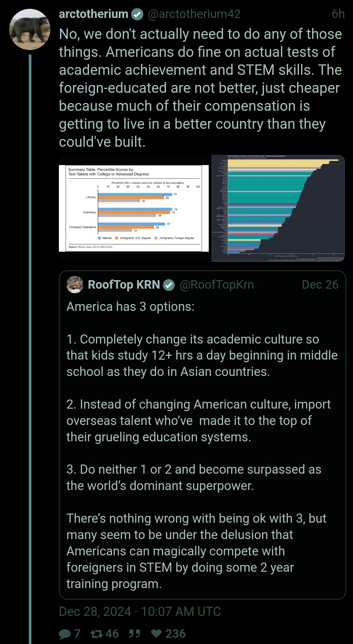Open arctotherium's bear profile avatar

pyautogui.click(x=30, y=29)
